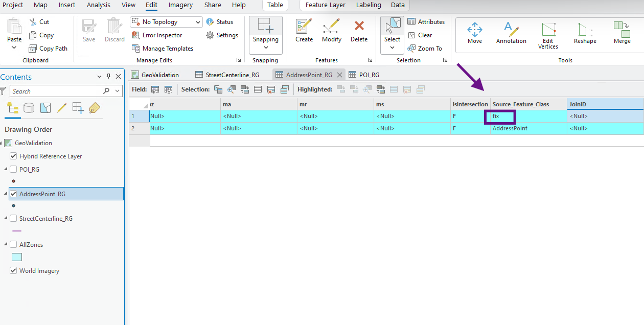
Task: Click the Delete features icon
Action: coord(359,27)
